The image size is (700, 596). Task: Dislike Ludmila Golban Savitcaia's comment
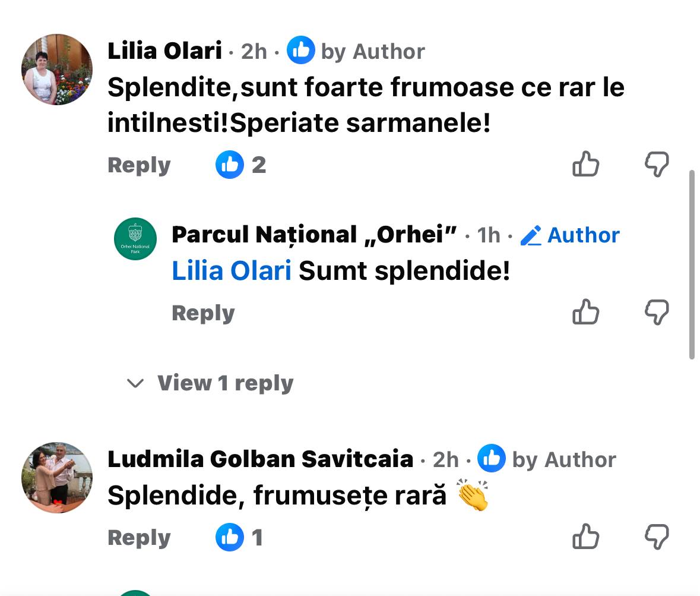click(x=657, y=537)
